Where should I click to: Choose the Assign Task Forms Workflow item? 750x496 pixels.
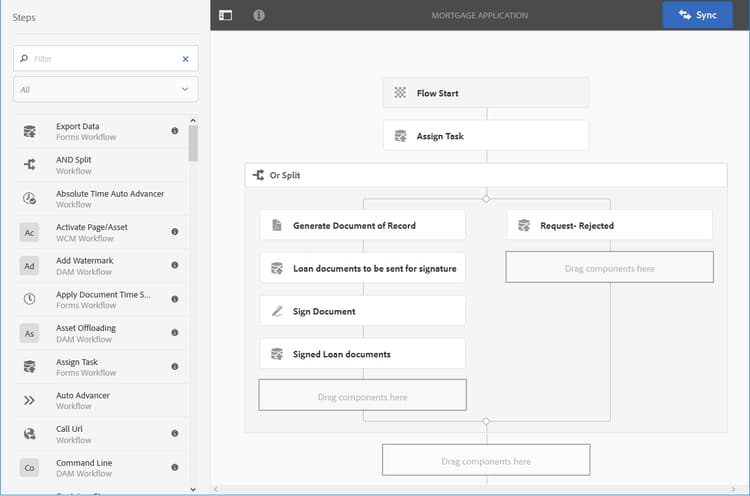click(x=100, y=367)
